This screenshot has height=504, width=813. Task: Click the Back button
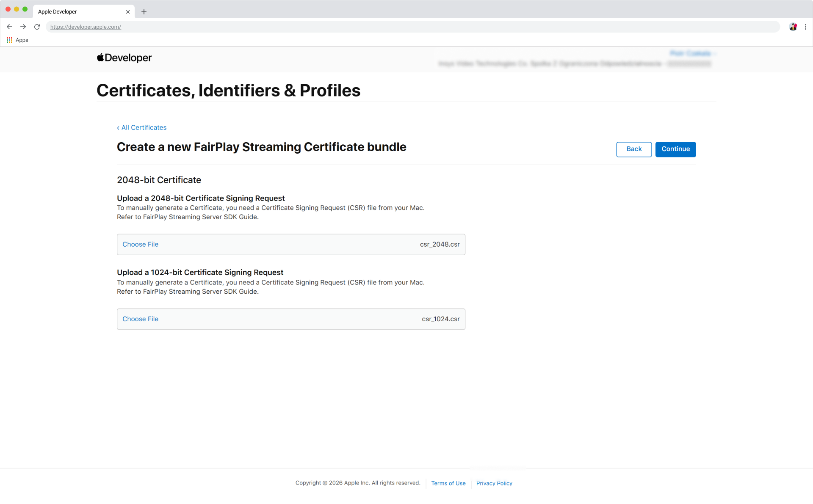tap(634, 149)
